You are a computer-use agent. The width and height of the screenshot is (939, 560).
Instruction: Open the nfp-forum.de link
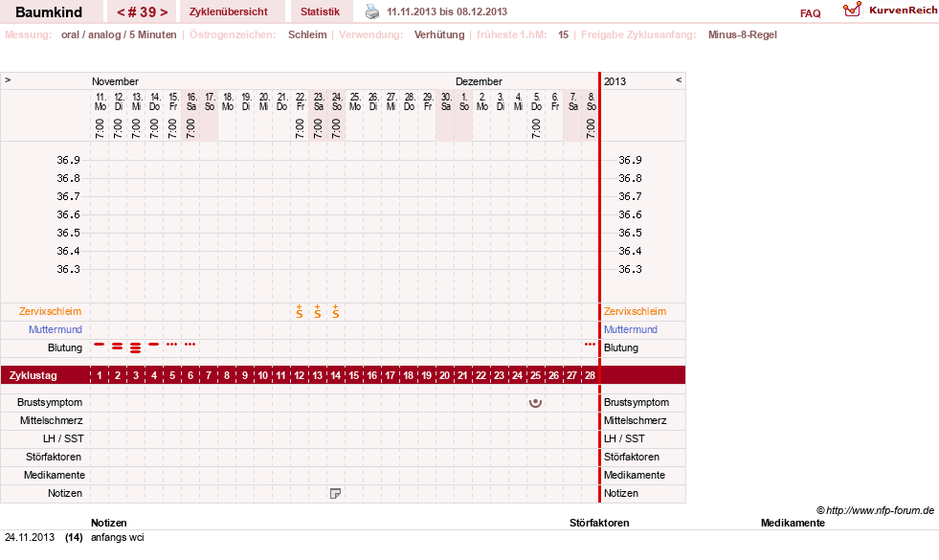click(x=880, y=510)
